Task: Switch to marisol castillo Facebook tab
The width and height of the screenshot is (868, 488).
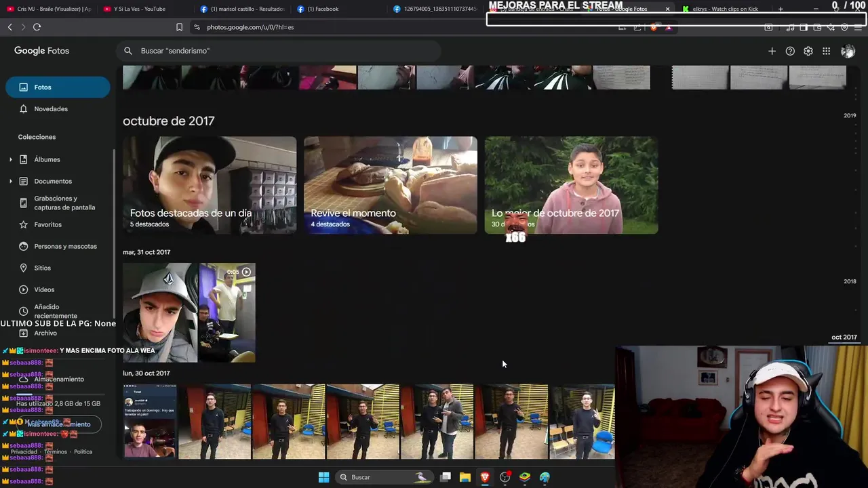Action: (243, 9)
